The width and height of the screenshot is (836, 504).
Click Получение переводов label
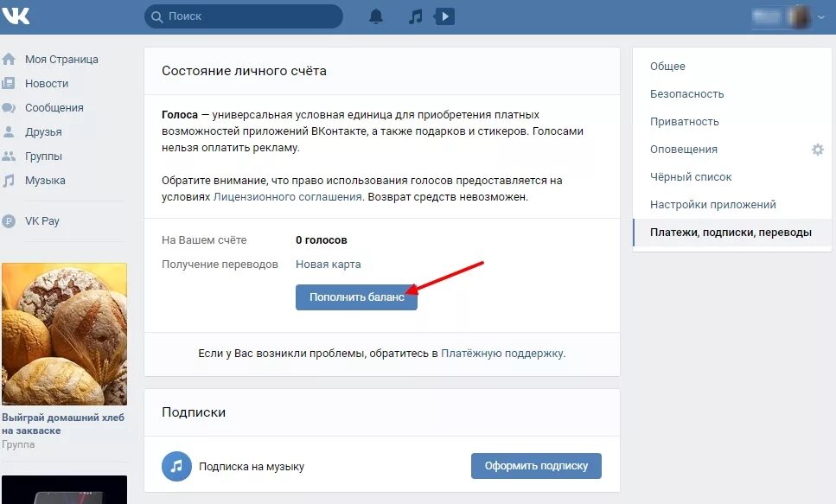(220, 264)
